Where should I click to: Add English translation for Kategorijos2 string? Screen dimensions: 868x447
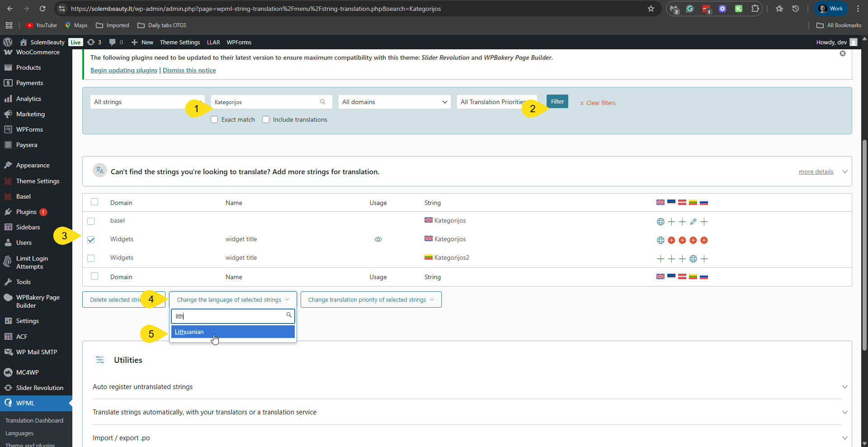[x=660, y=259]
